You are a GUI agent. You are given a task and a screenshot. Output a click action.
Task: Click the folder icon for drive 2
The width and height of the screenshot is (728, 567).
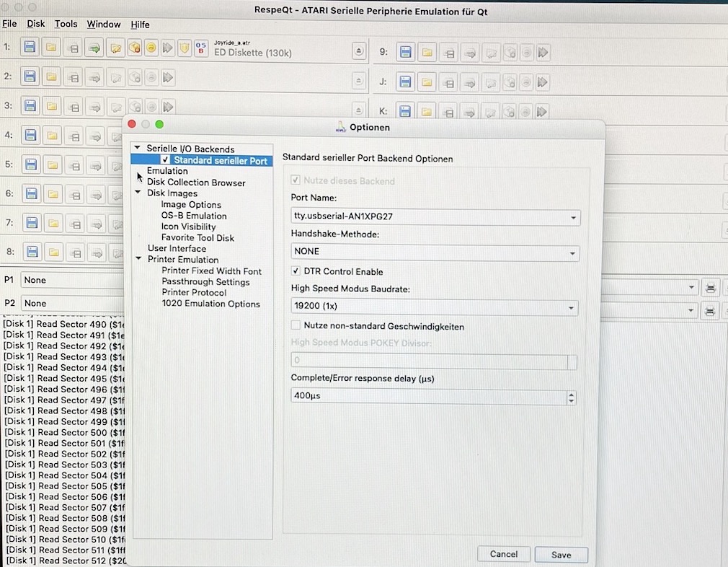pos(52,77)
